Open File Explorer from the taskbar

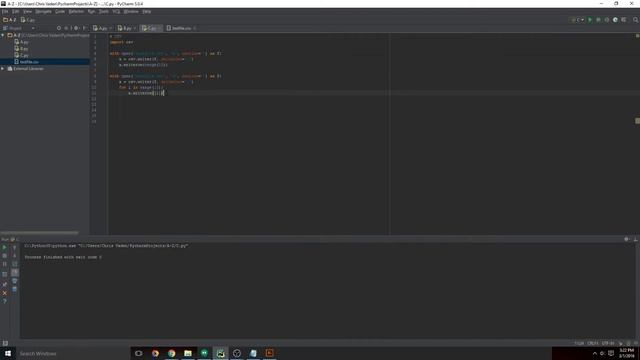tap(188, 353)
